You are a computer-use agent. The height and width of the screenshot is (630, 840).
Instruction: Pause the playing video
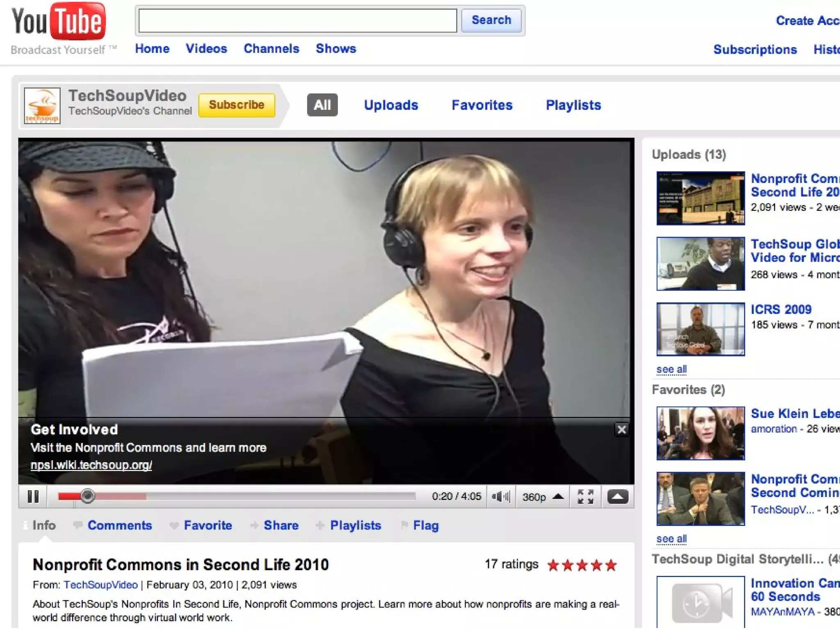point(33,497)
